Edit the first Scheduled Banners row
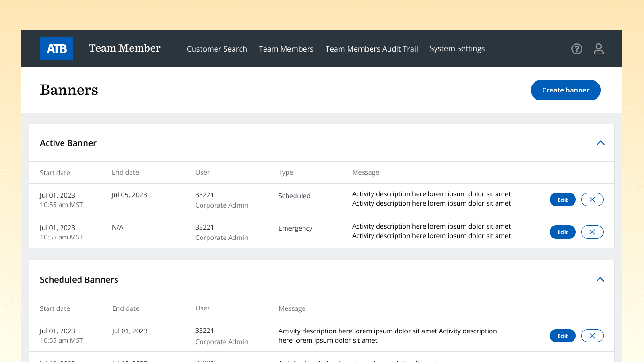The height and width of the screenshot is (362, 644). pos(563,336)
